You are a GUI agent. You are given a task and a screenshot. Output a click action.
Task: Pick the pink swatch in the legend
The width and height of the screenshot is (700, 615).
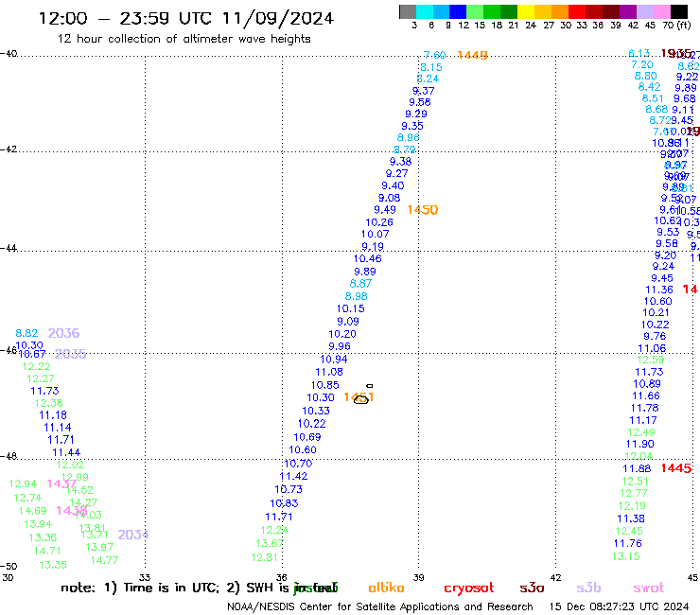(662, 11)
